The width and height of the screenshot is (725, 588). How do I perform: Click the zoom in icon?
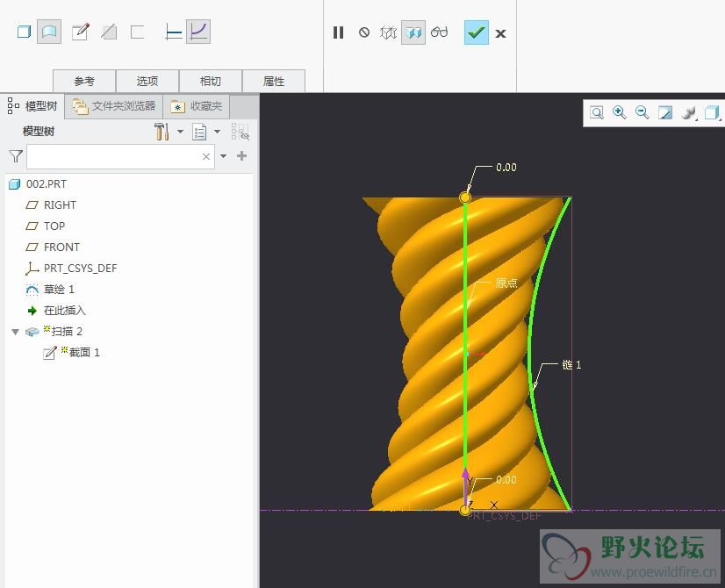coord(619,112)
